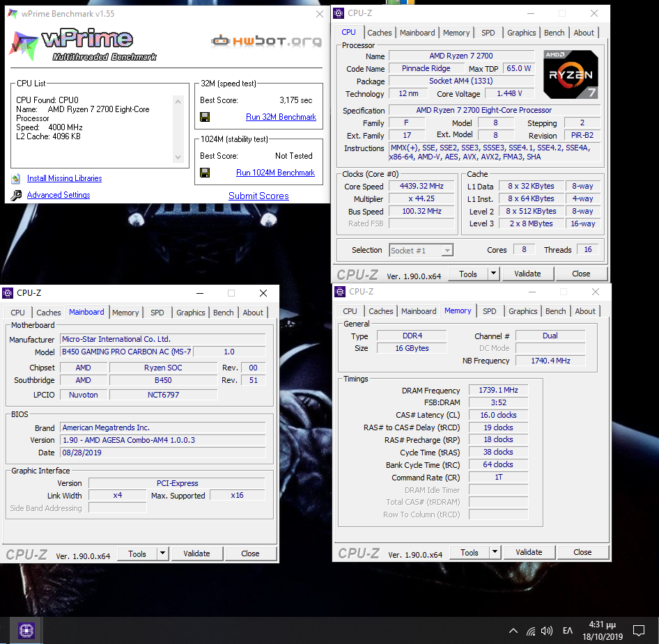
Task: Click the Code Name Pinnacle Ridge value
Action: pos(426,68)
